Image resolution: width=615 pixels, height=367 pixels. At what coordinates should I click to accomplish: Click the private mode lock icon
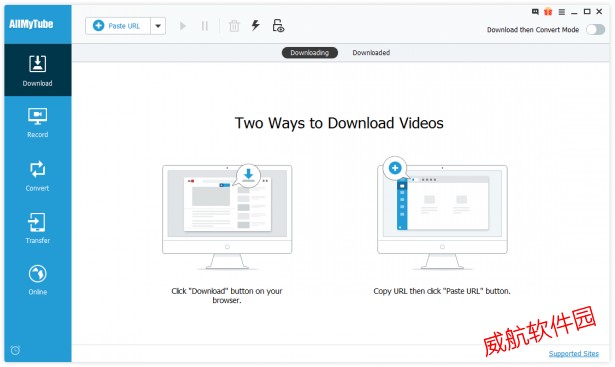pyautogui.click(x=278, y=26)
